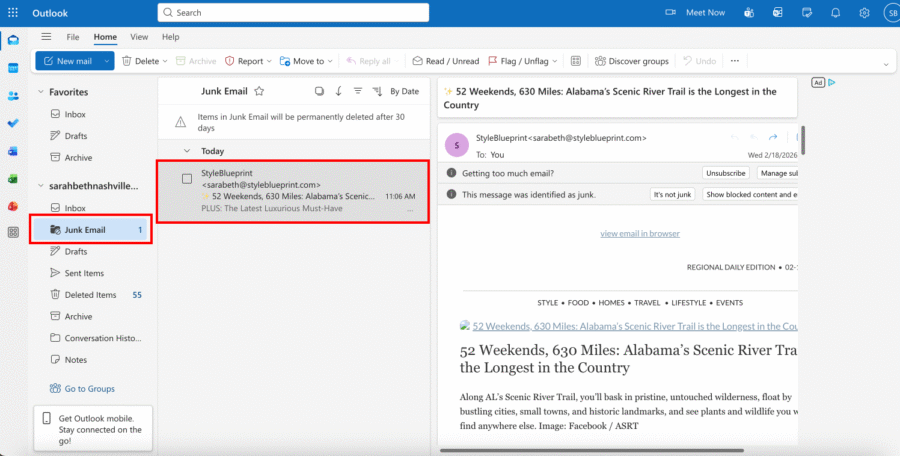Click the 52 Weekends article title link
900x456 pixels.
634,326
